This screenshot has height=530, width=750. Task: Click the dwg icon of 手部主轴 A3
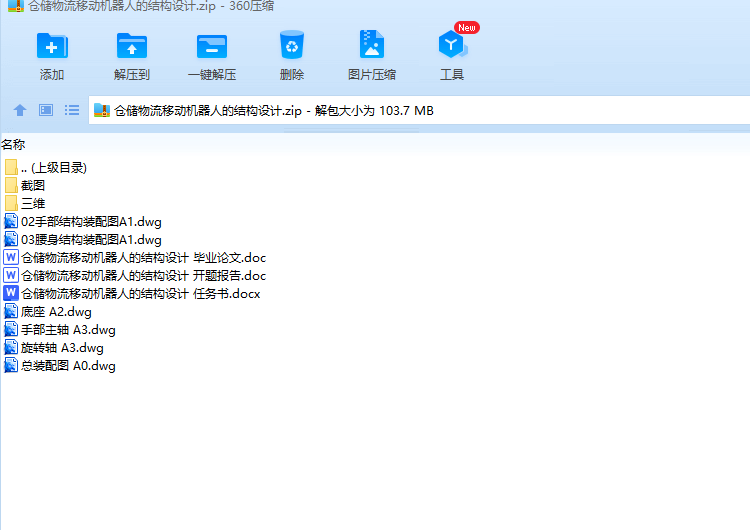click(11, 330)
